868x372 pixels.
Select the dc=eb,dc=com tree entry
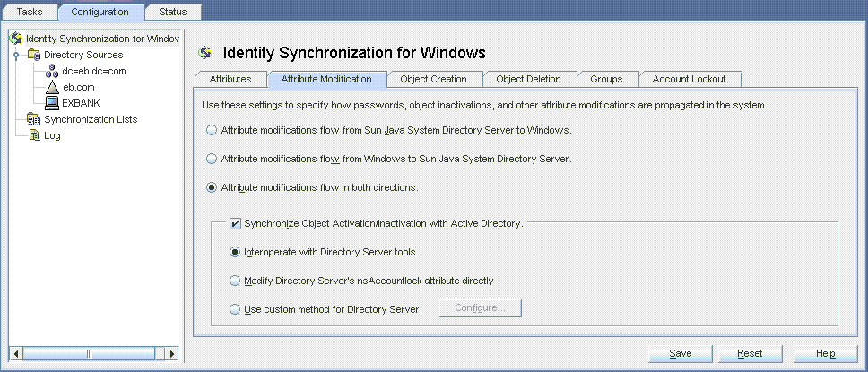[x=94, y=71]
